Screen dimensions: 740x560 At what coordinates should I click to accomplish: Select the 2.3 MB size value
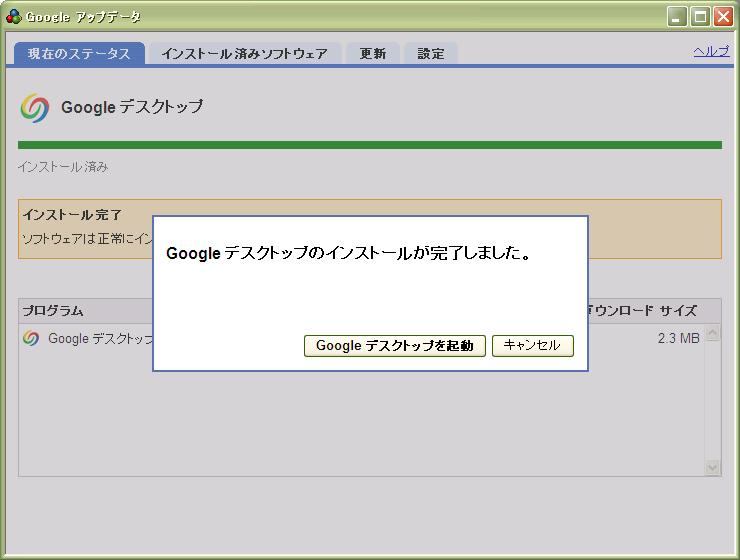pos(679,338)
